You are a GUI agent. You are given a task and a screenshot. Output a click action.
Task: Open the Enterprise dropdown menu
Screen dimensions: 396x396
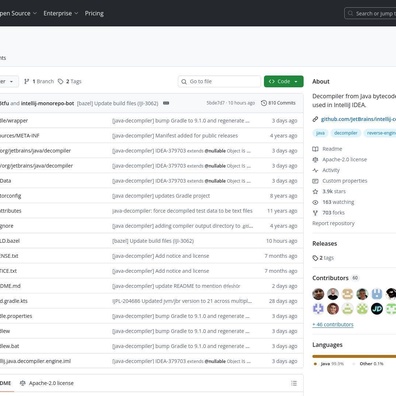coord(60,13)
